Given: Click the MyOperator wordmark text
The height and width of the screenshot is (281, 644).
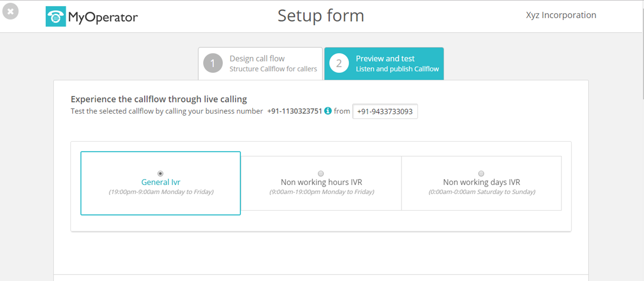Looking at the screenshot, I should [x=103, y=18].
